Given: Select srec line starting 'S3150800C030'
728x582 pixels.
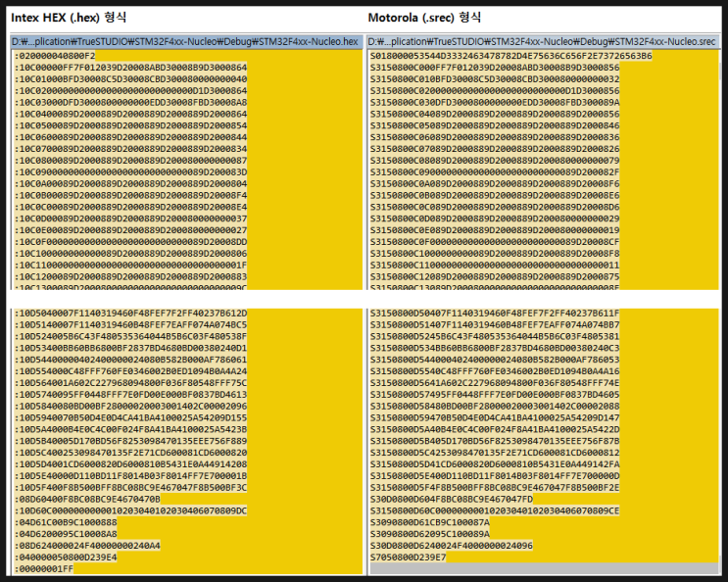Looking at the screenshot, I should point(495,102).
